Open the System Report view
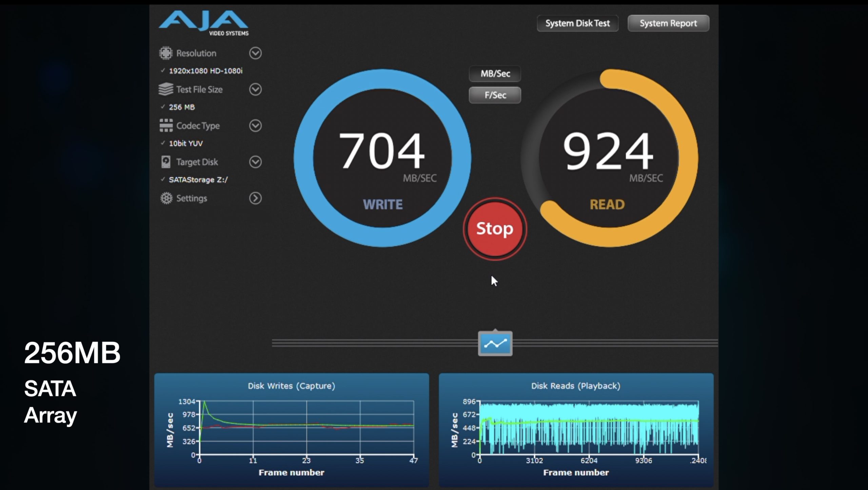This screenshot has width=868, height=490. pos(668,23)
